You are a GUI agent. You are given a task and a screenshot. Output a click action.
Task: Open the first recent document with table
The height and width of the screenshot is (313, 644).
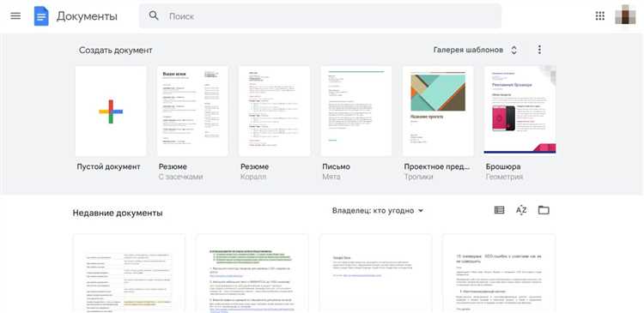(x=129, y=274)
